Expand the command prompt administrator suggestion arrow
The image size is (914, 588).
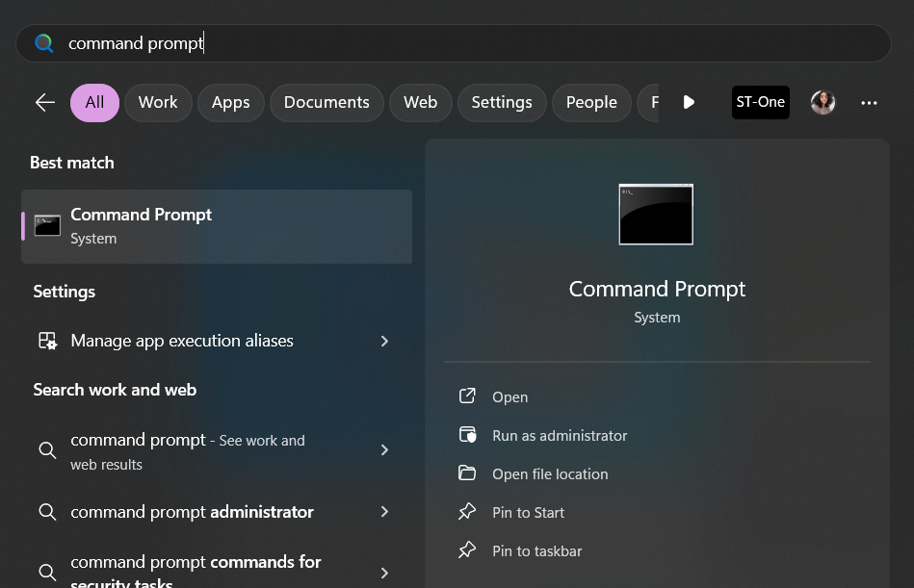click(384, 512)
